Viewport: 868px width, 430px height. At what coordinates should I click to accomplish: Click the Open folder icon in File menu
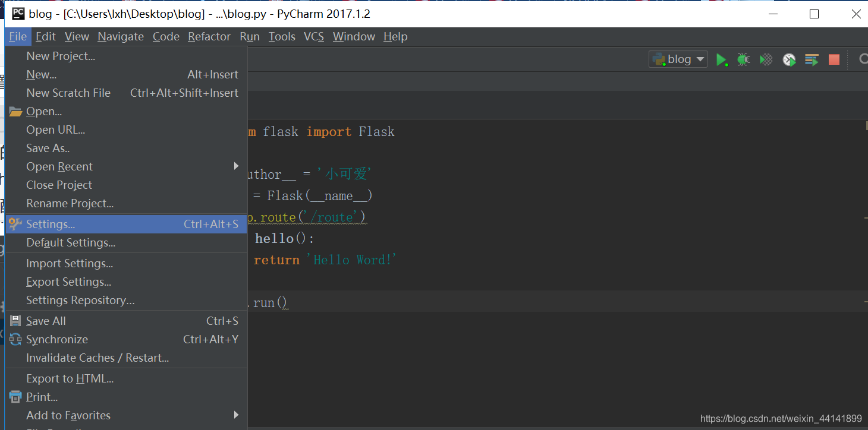coord(15,111)
